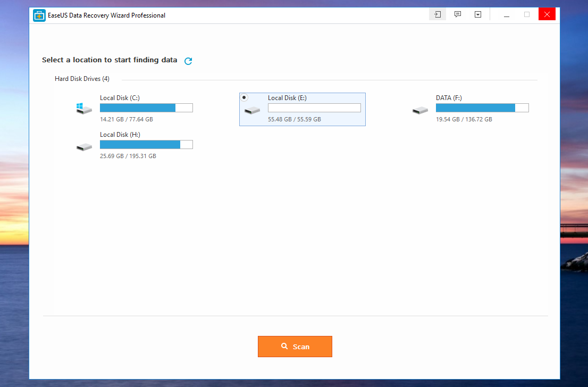
Task: Select the Local Disk (E:) label
Action: 287,98
